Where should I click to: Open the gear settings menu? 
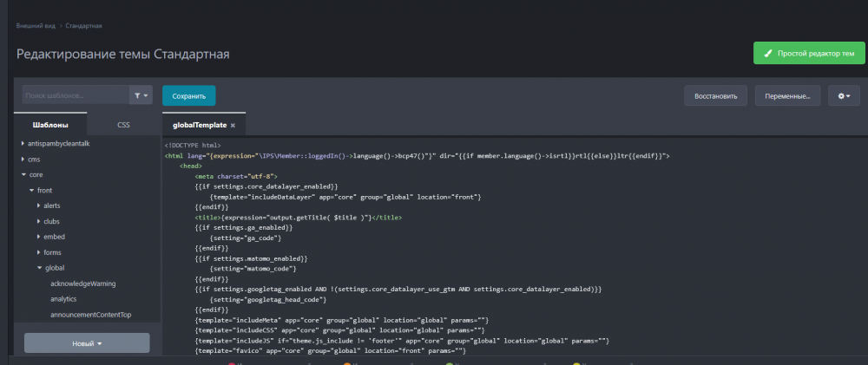pyautogui.click(x=842, y=95)
